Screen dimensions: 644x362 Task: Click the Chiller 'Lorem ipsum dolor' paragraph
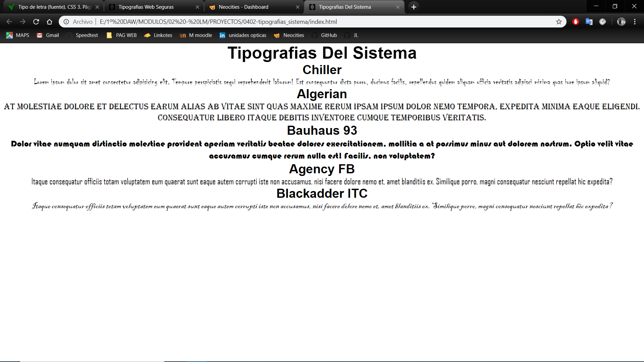(322, 82)
